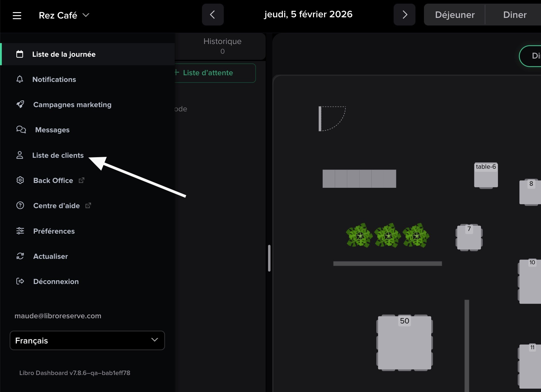Click the rocket Campagnes marketing icon
The image size is (541, 392).
(20, 104)
